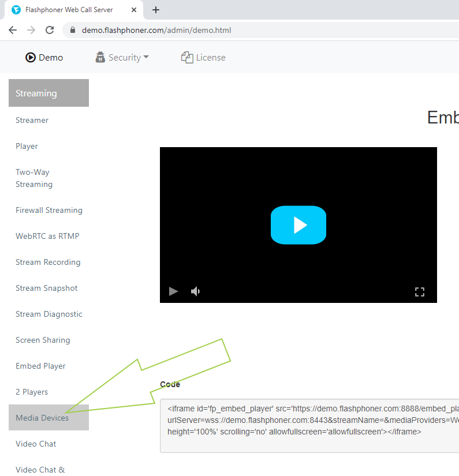Image resolution: width=459 pixels, height=476 pixels.
Task: Reload the page with refresh icon
Action: [x=50, y=30]
